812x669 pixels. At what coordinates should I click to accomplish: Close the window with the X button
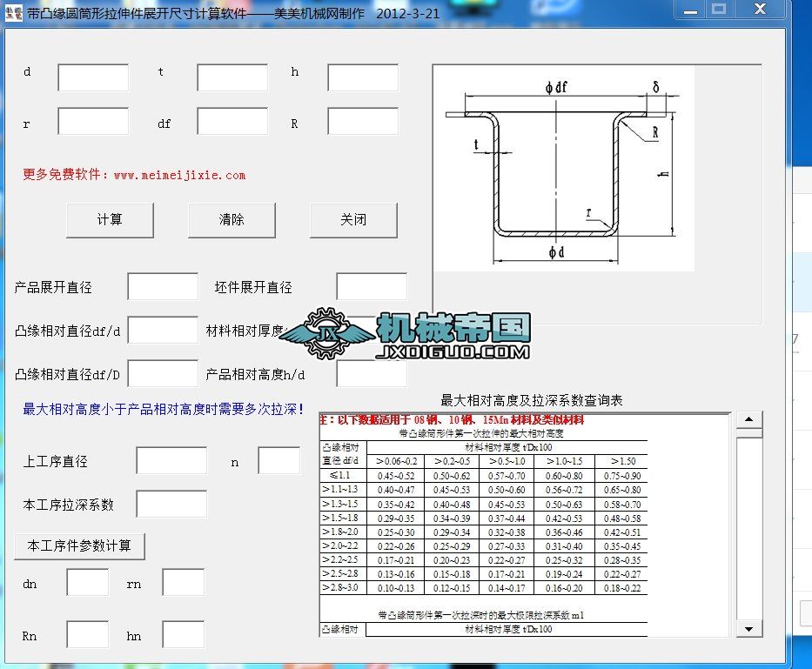tap(760, 10)
